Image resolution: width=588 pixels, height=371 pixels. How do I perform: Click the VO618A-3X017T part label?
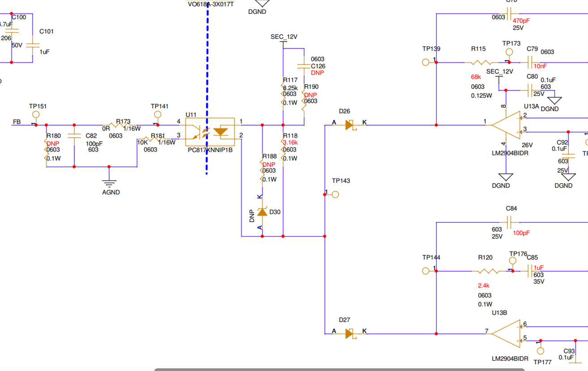point(210,4)
